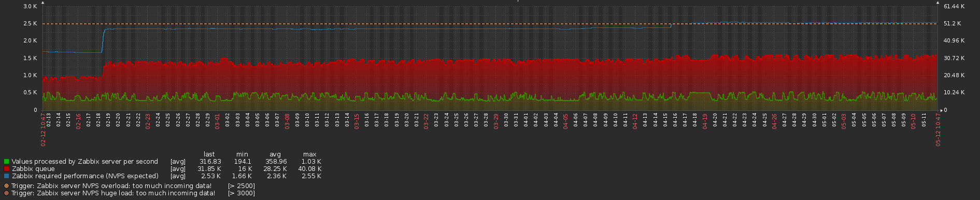This screenshot has height=200, width=980.
Task: Click the red 03-22 date marker
Action: click(426, 121)
